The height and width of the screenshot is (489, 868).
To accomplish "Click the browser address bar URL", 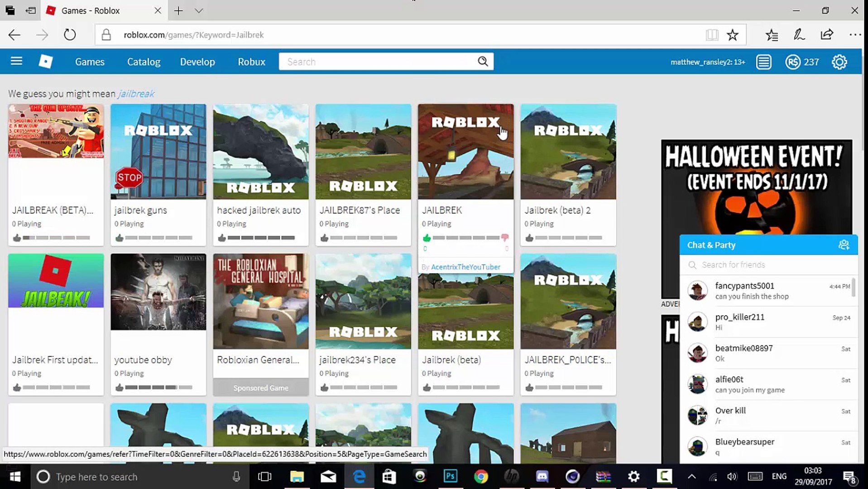I will coord(193,35).
